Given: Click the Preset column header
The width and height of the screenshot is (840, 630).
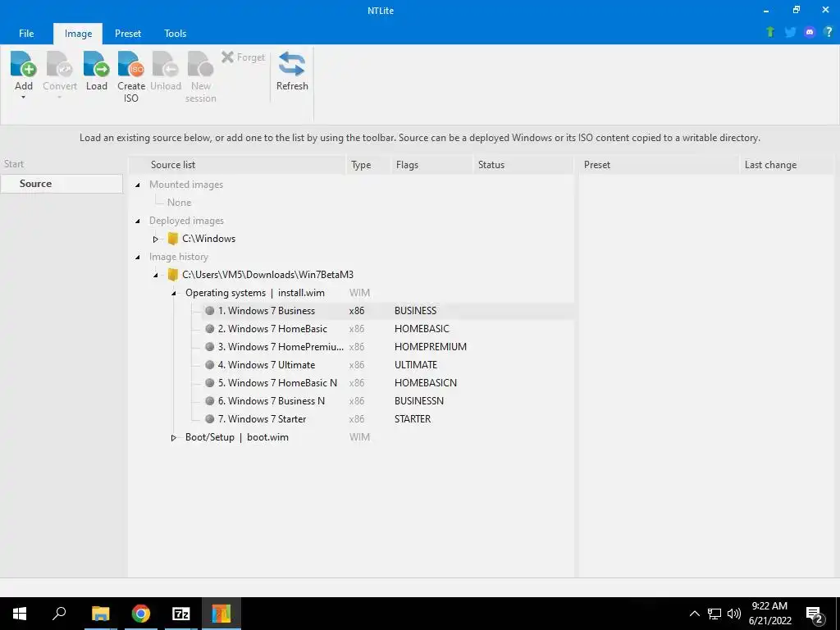Looking at the screenshot, I should coord(659,165).
